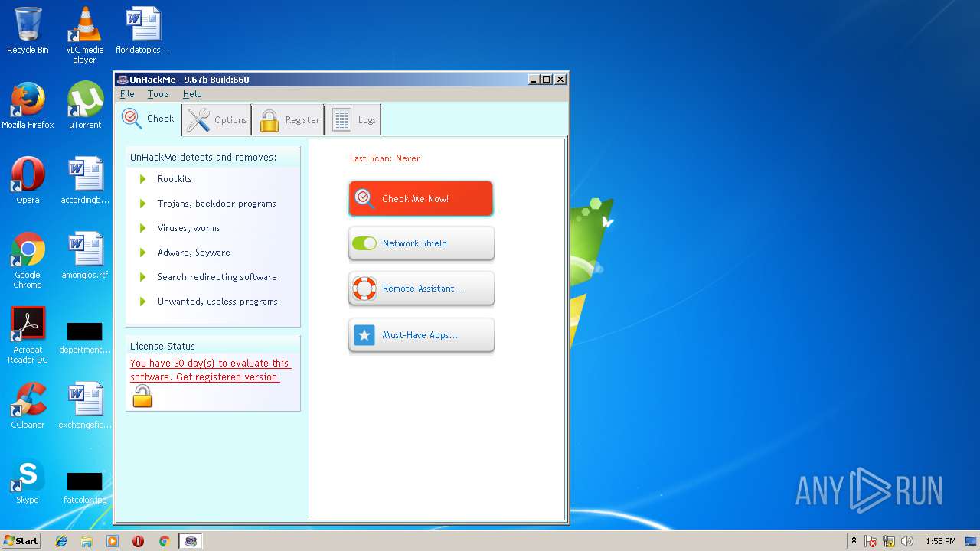980x551 pixels.
Task: Select the Viruses, worms entry
Action: tap(188, 228)
